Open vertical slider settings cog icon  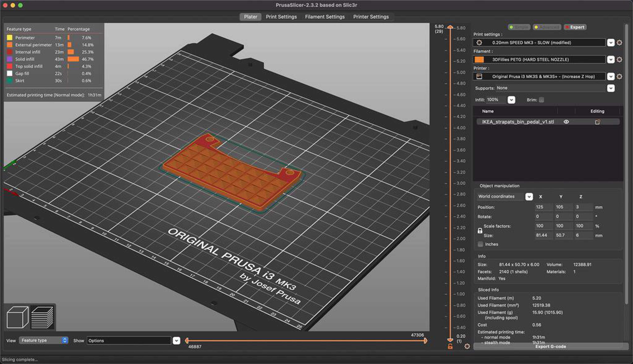coord(467,346)
